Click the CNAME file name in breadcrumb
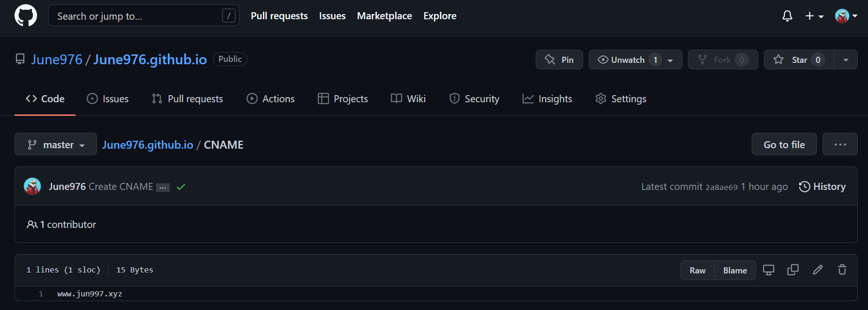The height and width of the screenshot is (310, 868). coord(224,145)
